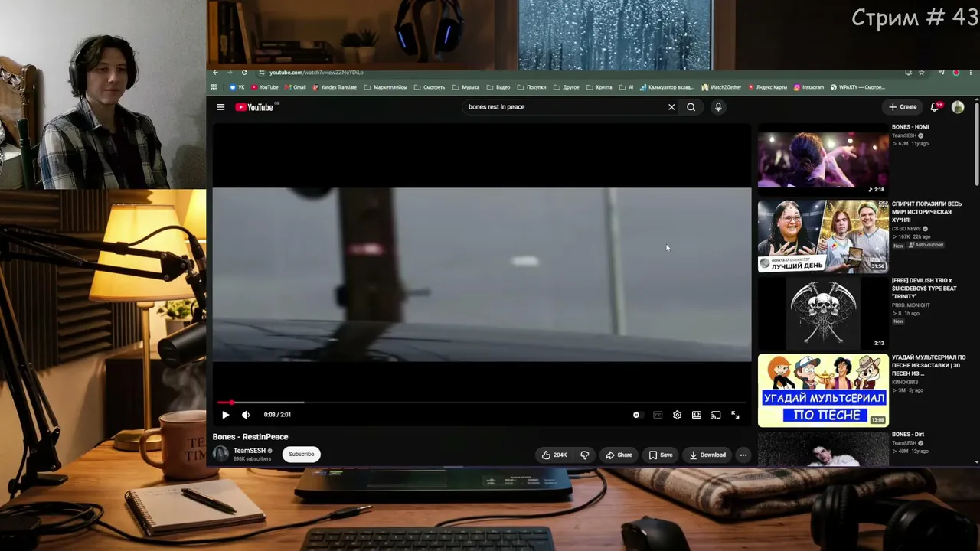Open the Калькулятор вклад... bookmark

(667, 87)
